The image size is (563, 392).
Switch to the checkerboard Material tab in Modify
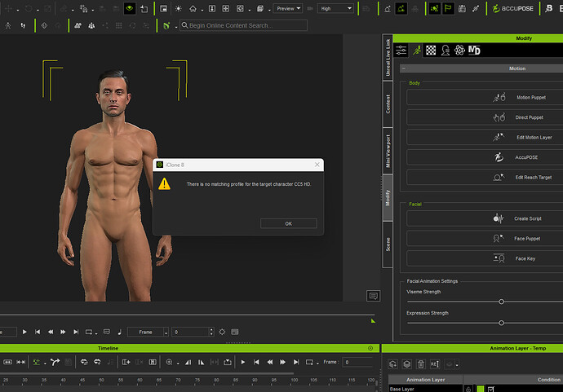[x=431, y=51]
